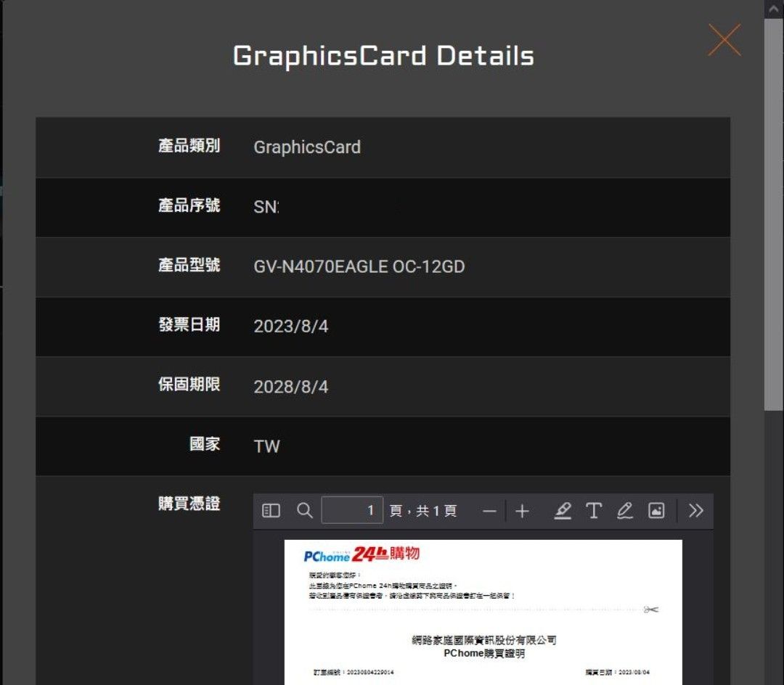The height and width of the screenshot is (685, 784).
Task: Toggle the PDF viewer sidebar
Action: point(271,511)
